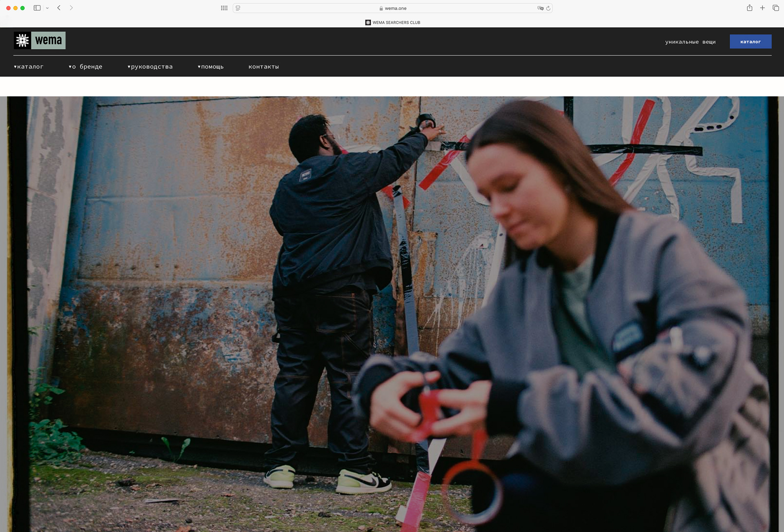Image resolution: width=784 pixels, height=532 pixels.
Task: Open the контакты page
Action: pos(264,67)
